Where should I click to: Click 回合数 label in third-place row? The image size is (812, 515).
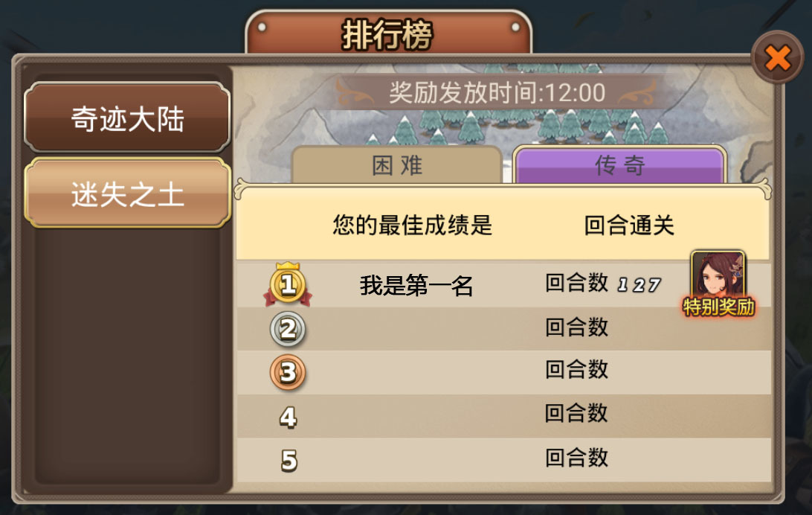tap(576, 370)
